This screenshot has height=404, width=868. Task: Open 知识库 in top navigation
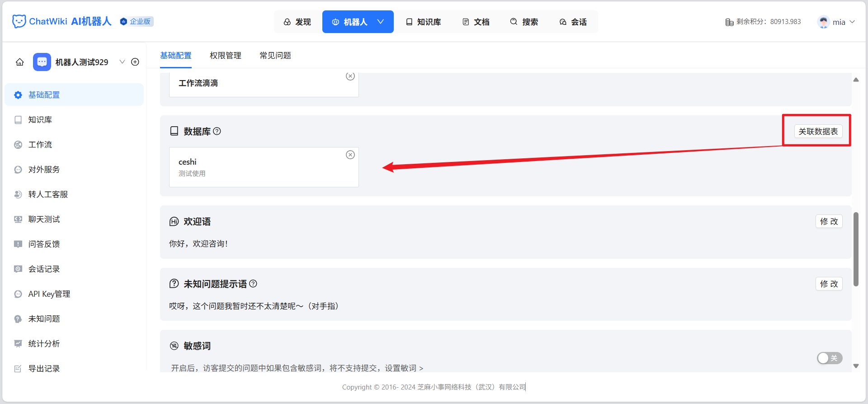pyautogui.click(x=423, y=22)
